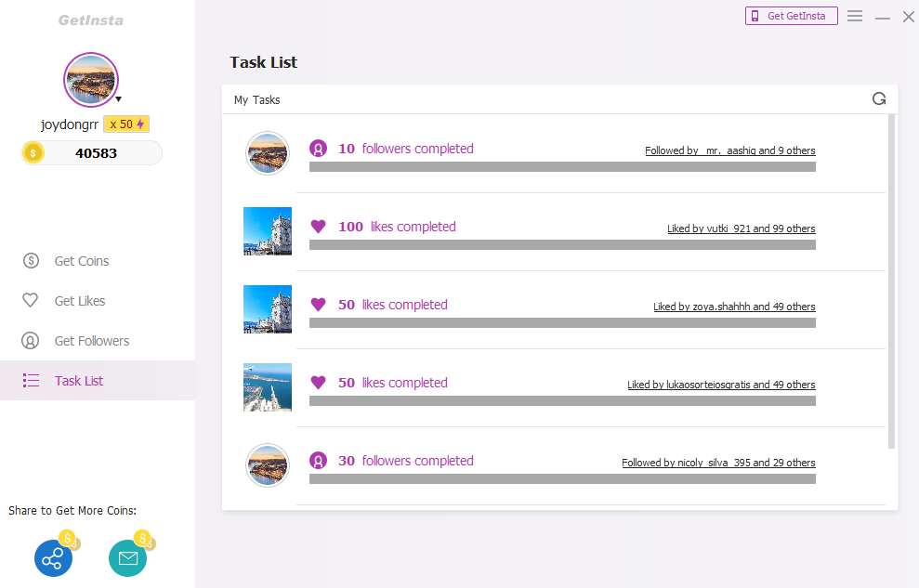The image size is (919, 588).
Task: Click follower icon beside 30 followers completed
Action: tap(318, 461)
